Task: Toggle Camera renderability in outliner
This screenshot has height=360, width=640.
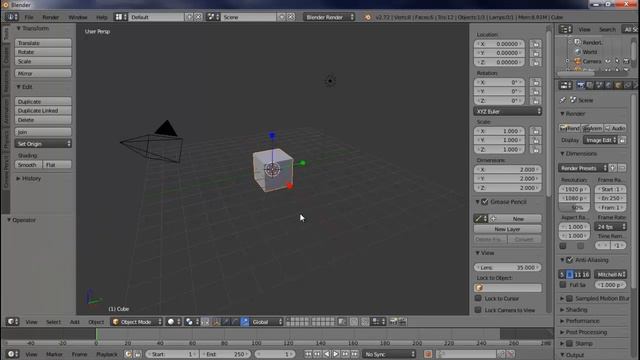Action: click(x=627, y=61)
